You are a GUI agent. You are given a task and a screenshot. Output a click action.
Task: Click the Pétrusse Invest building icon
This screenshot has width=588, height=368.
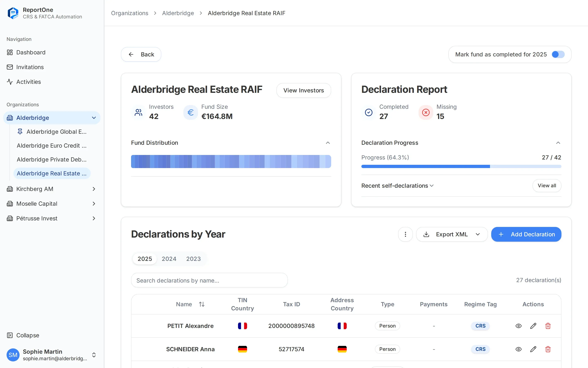pos(10,218)
